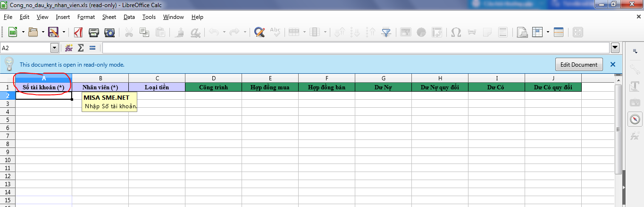Open the Navigator in the sidebar
644x207 pixels.
[x=635, y=119]
